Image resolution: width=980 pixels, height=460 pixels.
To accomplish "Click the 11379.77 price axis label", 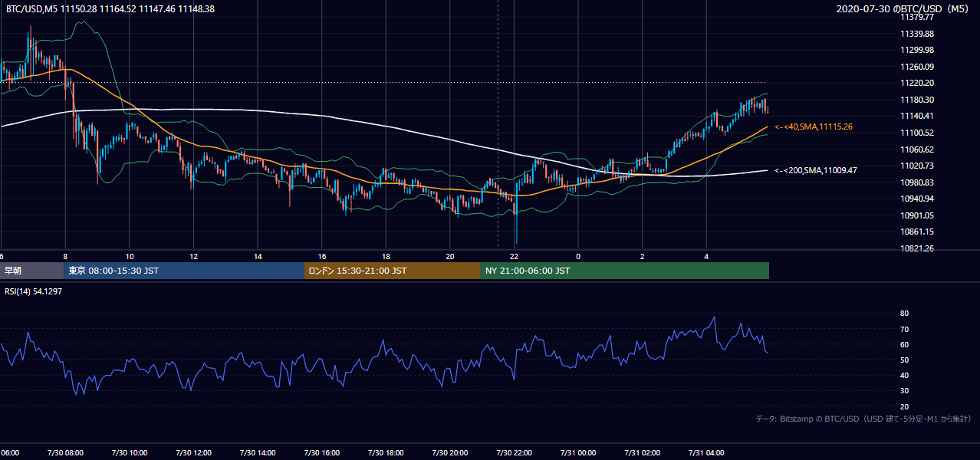I will coord(917,18).
